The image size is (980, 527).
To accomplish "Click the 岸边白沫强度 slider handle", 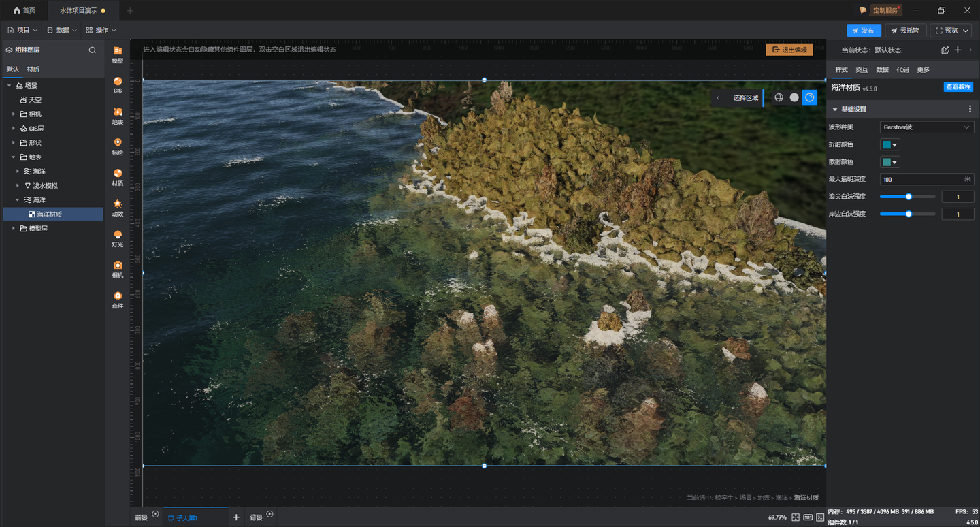I will [x=909, y=214].
